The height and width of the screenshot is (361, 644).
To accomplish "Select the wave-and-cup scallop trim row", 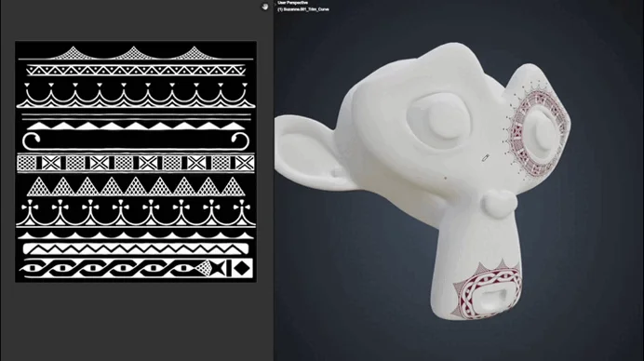I will click(136, 95).
